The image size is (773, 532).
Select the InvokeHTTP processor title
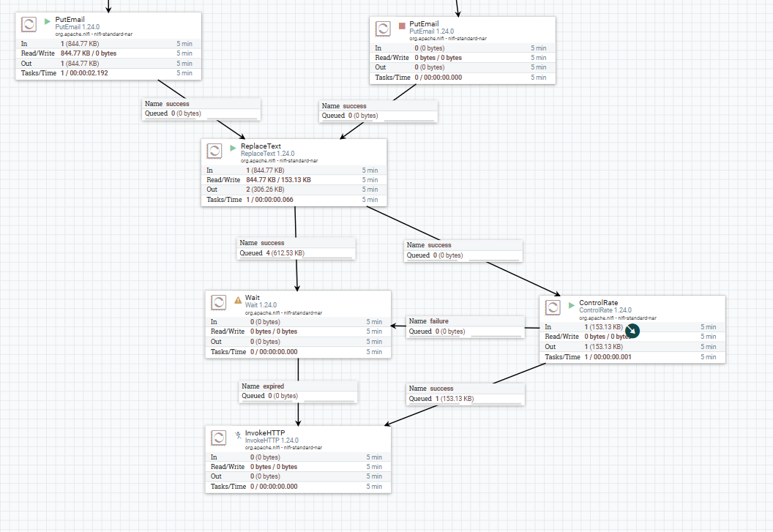265,433
